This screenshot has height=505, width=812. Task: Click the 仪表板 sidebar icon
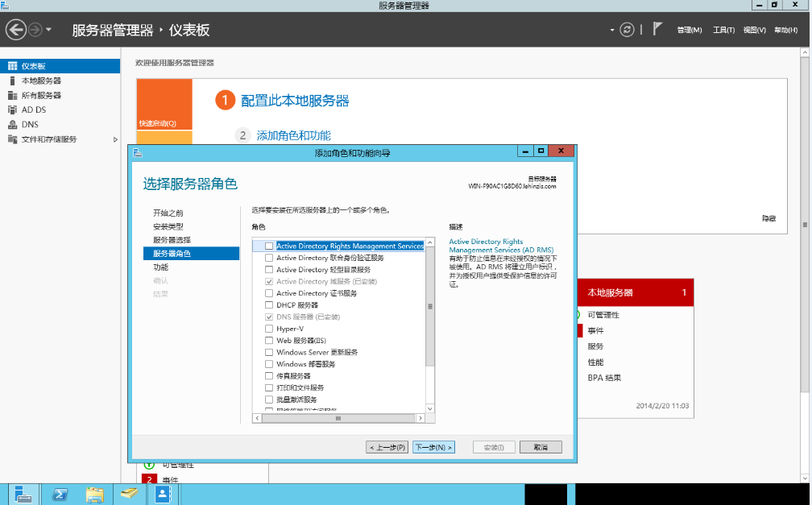pos(12,66)
